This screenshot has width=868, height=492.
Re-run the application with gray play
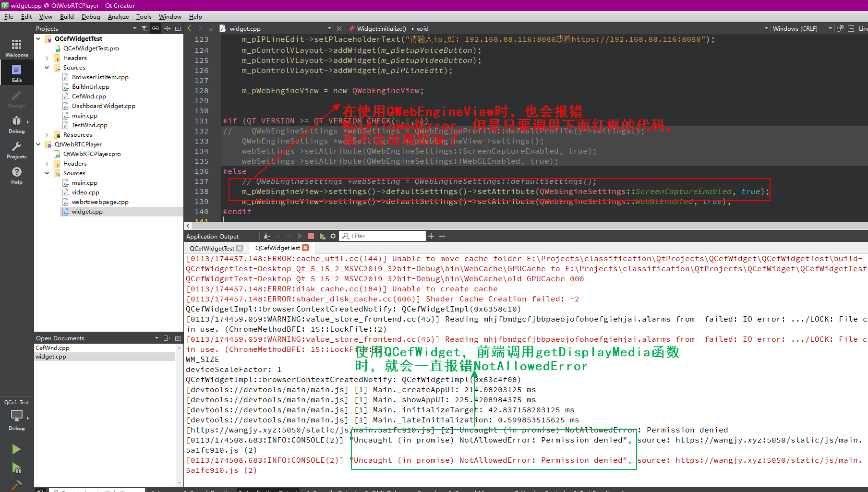pyautogui.click(x=300, y=236)
